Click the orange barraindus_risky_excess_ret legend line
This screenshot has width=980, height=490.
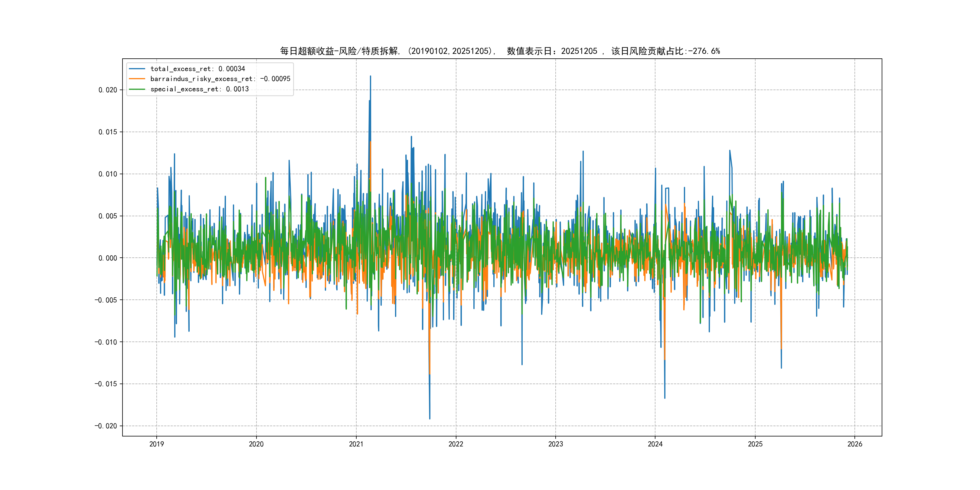[137, 79]
